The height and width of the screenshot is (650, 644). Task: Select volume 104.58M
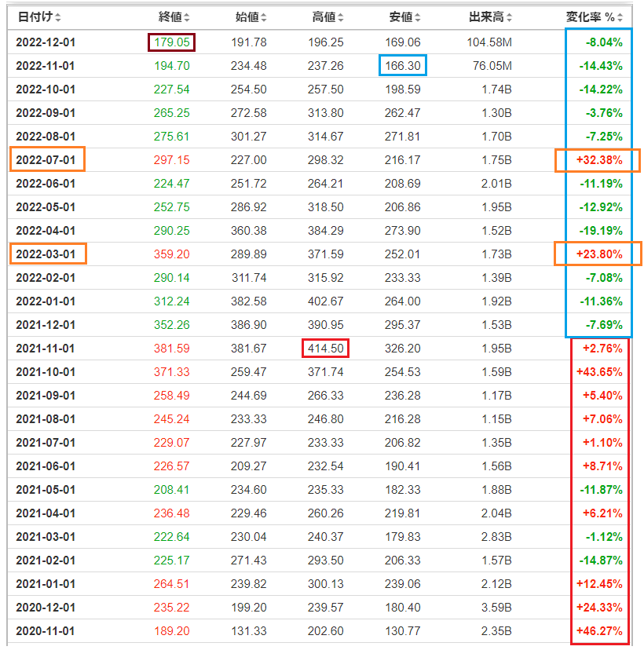point(489,42)
